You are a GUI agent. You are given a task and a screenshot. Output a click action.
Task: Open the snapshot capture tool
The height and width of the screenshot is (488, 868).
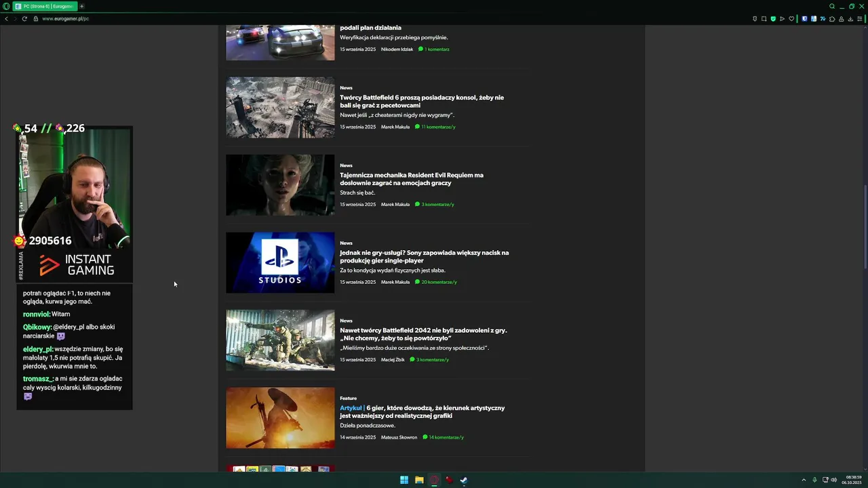pyautogui.click(x=764, y=18)
